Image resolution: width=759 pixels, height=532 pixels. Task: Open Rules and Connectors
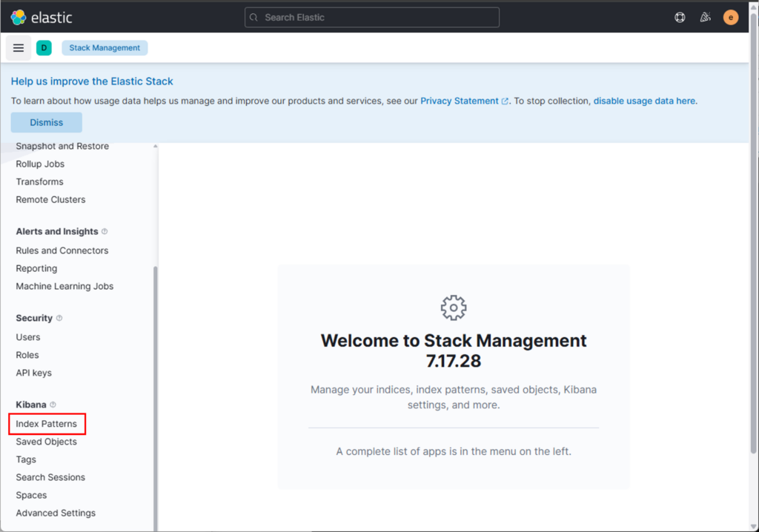62,250
